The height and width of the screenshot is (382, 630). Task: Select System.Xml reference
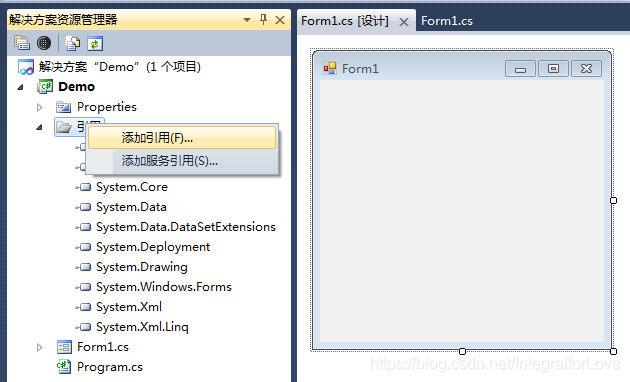point(129,307)
